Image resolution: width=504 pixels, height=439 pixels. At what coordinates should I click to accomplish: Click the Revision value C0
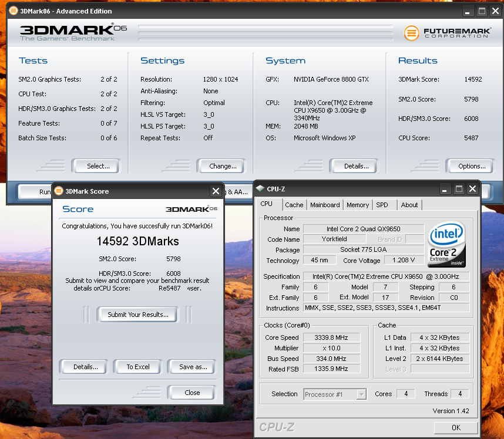tap(454, 298)
